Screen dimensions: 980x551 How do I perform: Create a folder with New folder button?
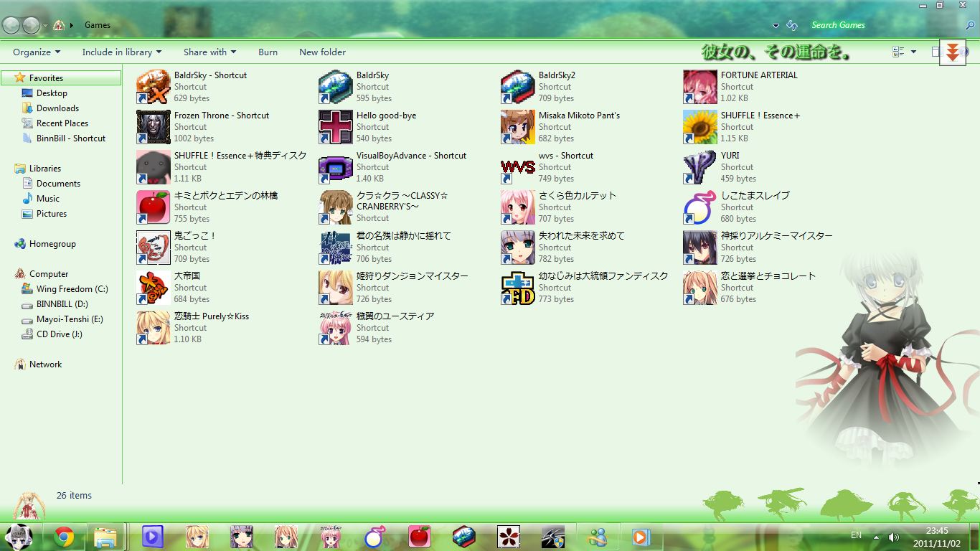coord(322,52)
